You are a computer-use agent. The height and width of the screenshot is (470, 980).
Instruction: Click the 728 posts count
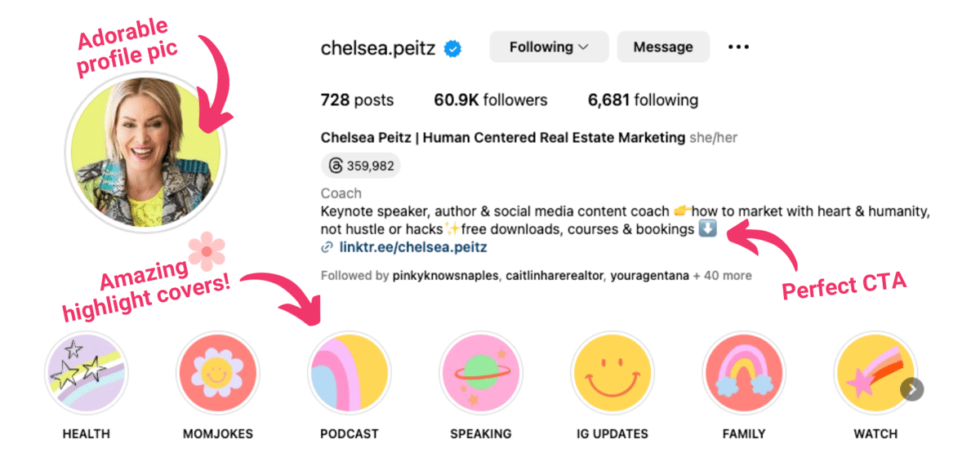(x=357, y=100)
